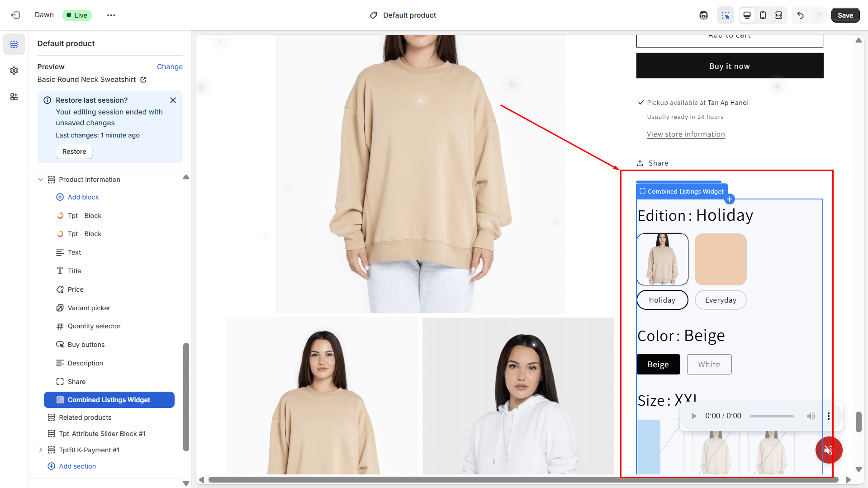Open the three-dot theme actions menu

(x=111, y=15)
